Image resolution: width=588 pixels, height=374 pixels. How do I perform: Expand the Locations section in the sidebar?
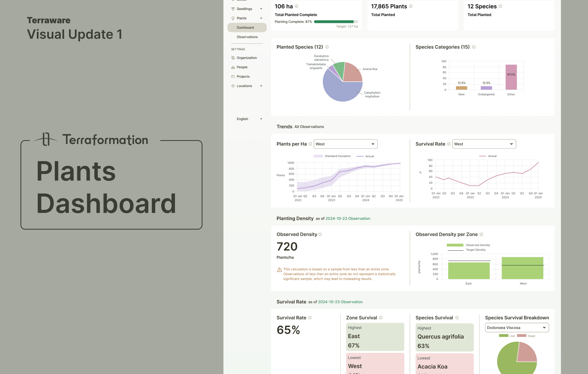[x=261, y=86]
